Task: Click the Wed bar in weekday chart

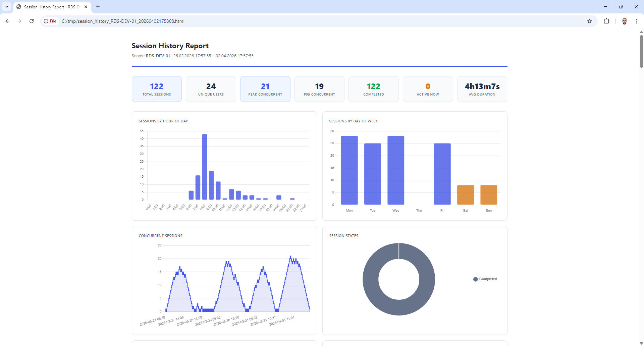Action: click(x=396, y=170)
